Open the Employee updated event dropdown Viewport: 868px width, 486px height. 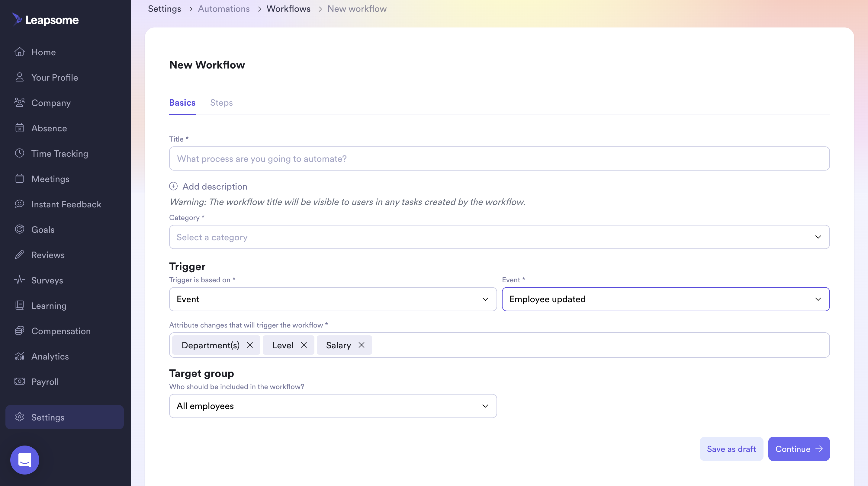pyautogui.click(x=666, y=299)
